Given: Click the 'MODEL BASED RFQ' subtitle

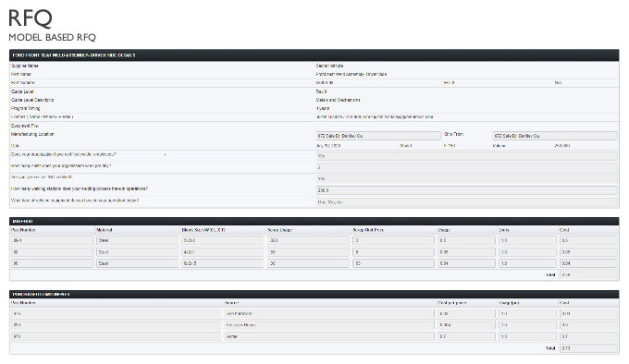Looking at the screenshot, I should click(52, 37).
